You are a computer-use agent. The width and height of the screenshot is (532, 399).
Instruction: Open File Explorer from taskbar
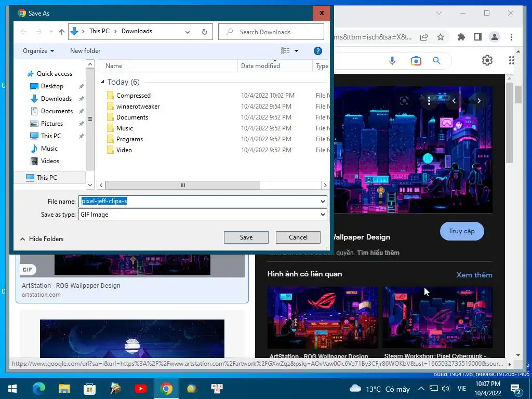tap(64, 389)
